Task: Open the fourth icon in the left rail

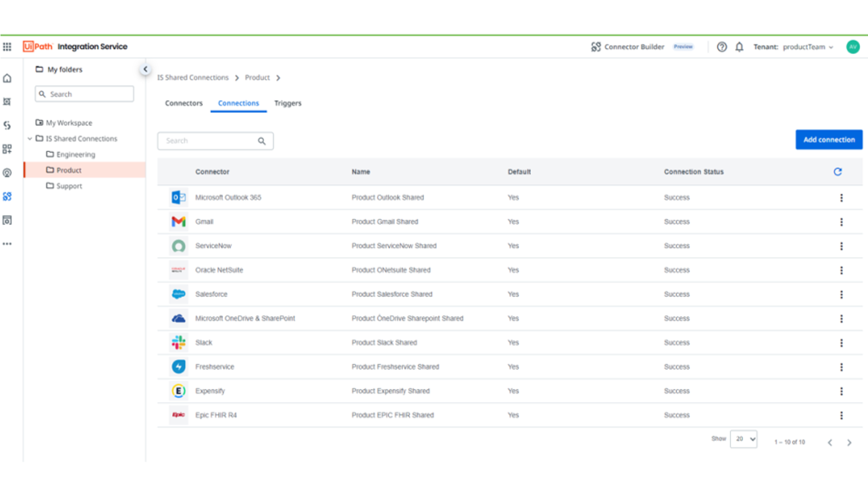Action: (x=7, y=149)
